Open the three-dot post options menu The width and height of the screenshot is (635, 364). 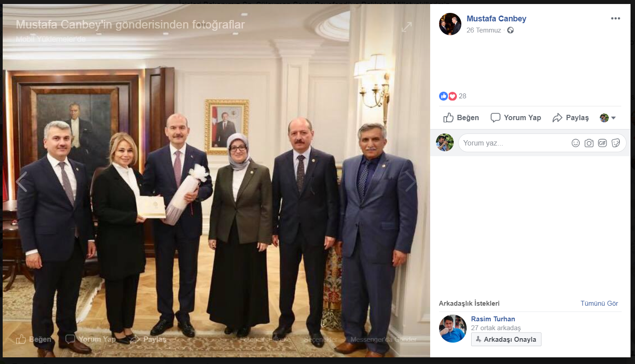click(x=615, y=18)
